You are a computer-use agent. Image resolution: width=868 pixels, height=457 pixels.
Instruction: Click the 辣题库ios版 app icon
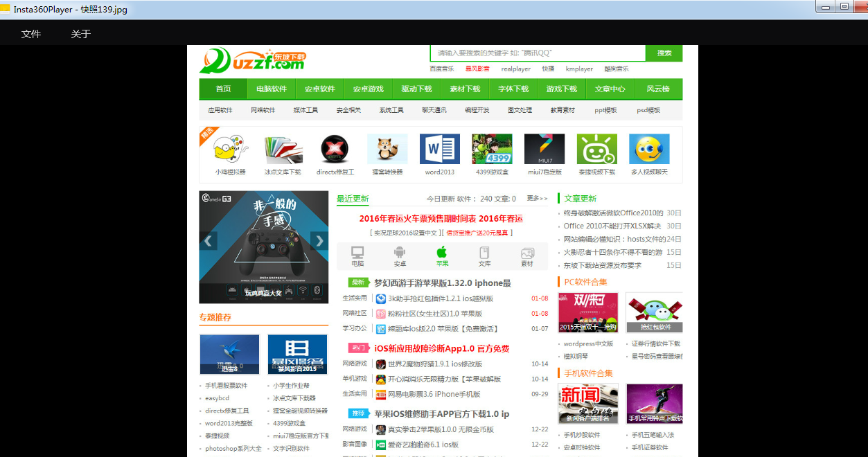pos(380,328)
